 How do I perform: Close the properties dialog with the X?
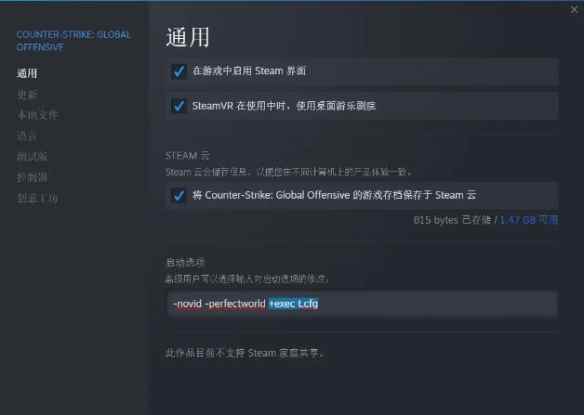(574, 10)
